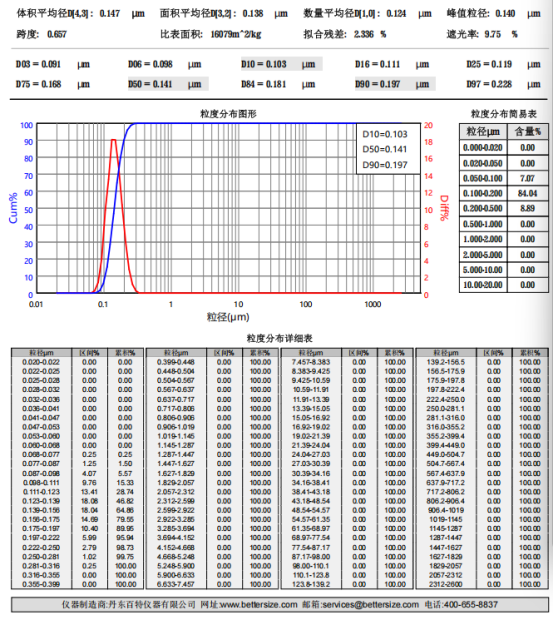
Task: Select the 0.100-0.200 row in summary table
Action: coord(504,193)
